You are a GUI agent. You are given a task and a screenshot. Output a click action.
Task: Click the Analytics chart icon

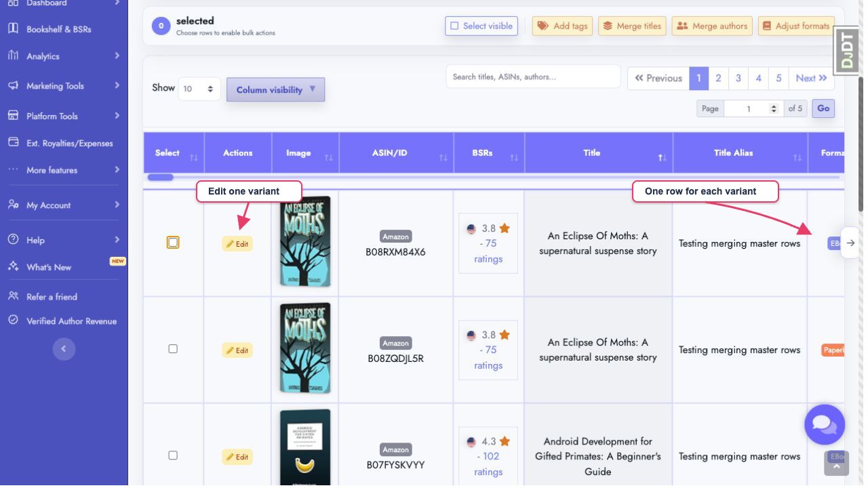[13, 56]
